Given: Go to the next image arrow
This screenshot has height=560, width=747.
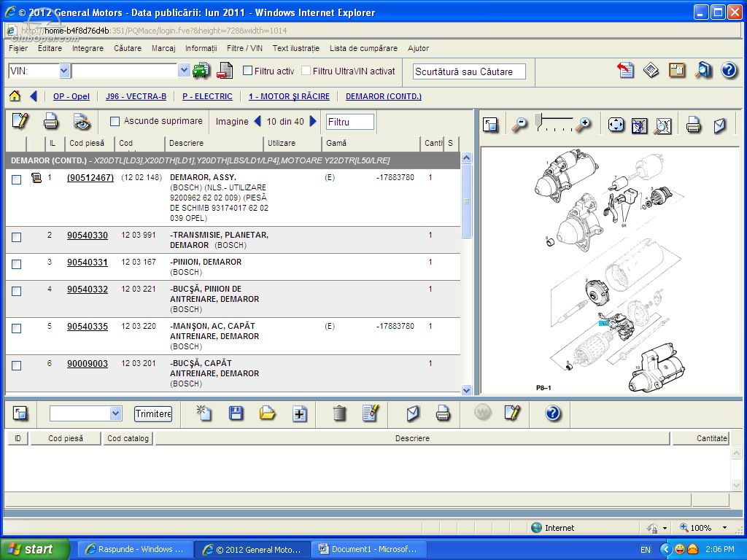Looking at the screenshot, I should pyautogui.click(x=313, y=121).
